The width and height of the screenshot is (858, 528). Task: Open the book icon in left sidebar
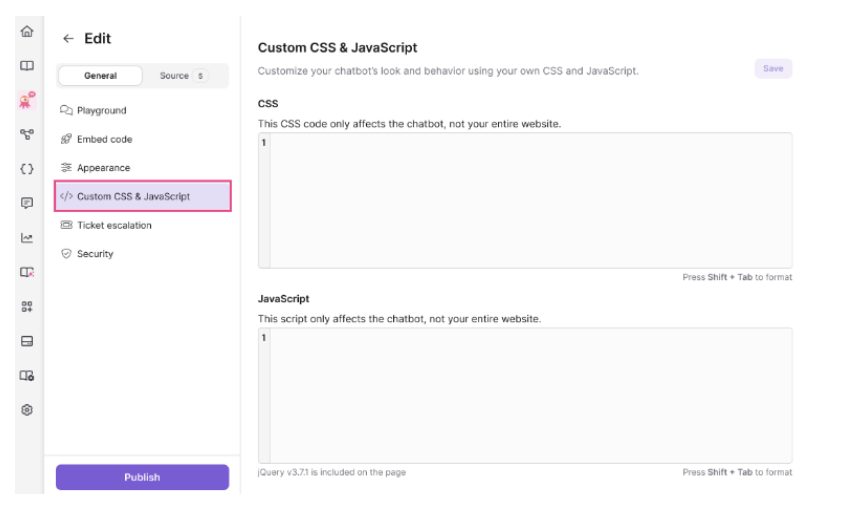point(28,66)
